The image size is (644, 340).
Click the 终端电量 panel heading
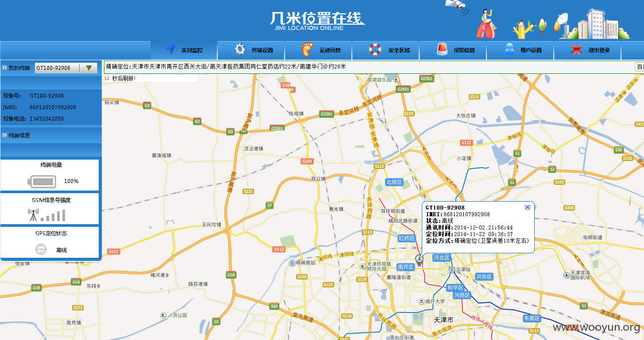click(x=51, y=165)
